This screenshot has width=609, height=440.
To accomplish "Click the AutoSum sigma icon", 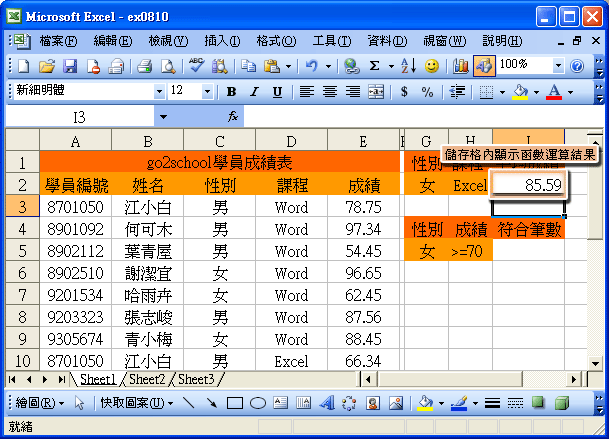I will 375,66.
